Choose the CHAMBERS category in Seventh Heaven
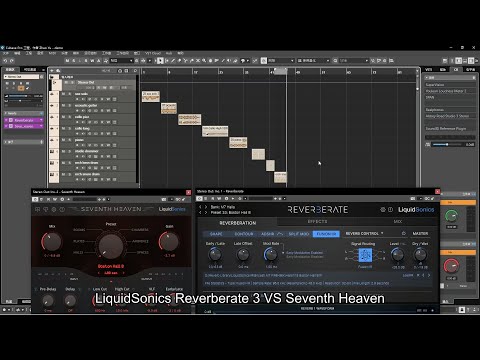Screen dimensions: 480x360 click(x=140, y=230)
